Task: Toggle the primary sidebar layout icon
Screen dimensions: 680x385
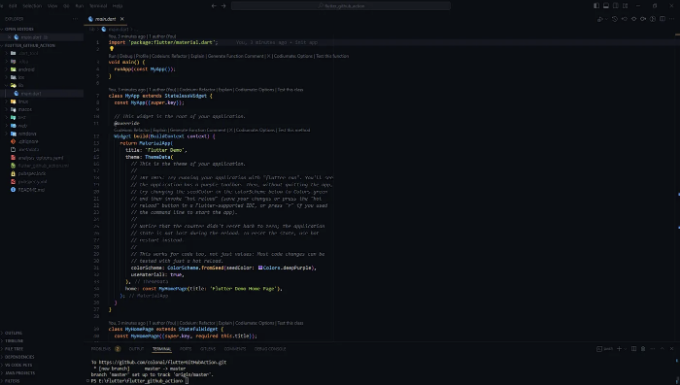Action: click(x=596, y=6)
